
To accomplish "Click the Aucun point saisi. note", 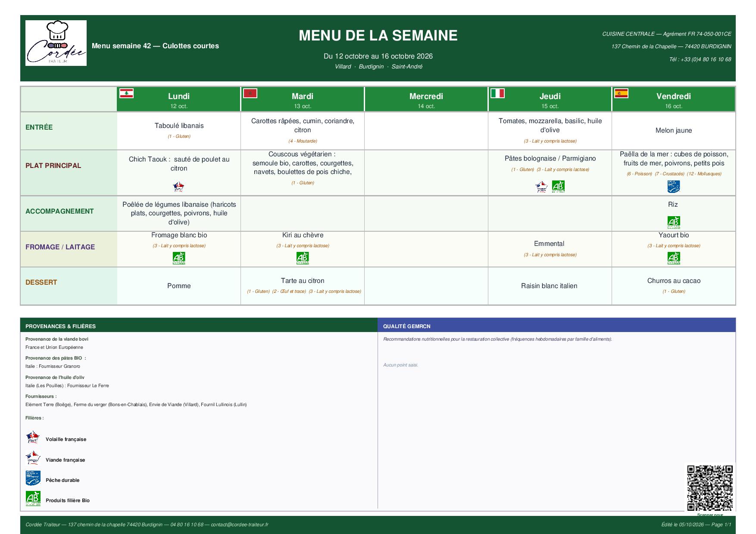I will pos(400,365).
